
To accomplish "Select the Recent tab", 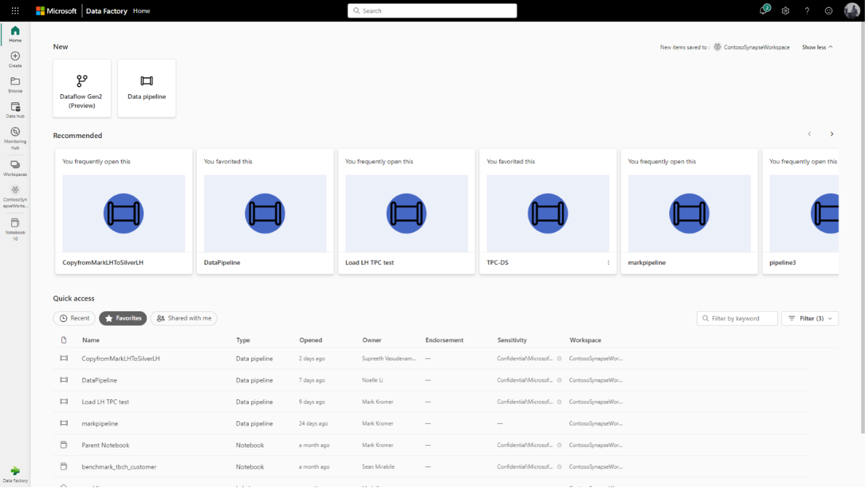I will tap(75, 318).
